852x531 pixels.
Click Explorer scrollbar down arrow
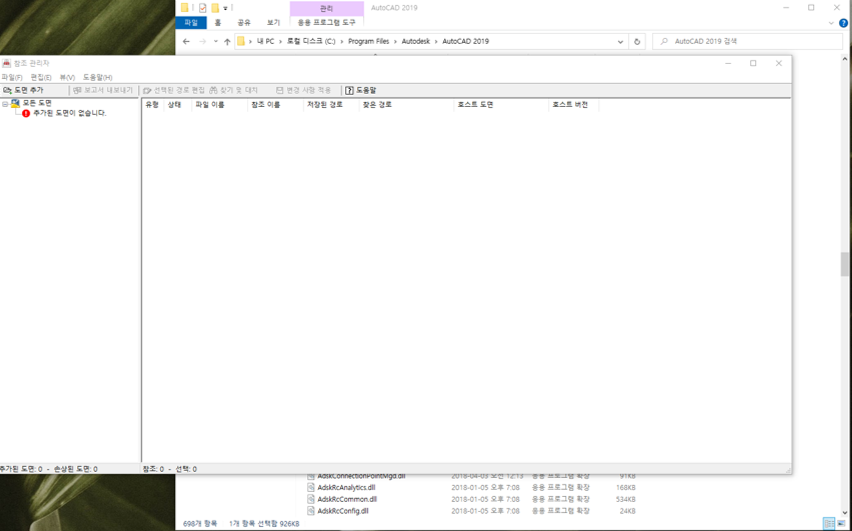845,512
